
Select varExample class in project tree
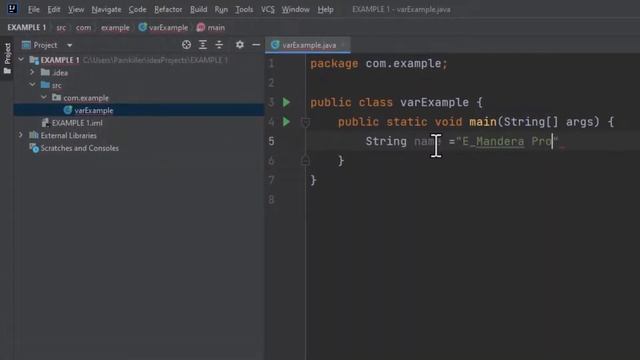[x=89, y=110]
